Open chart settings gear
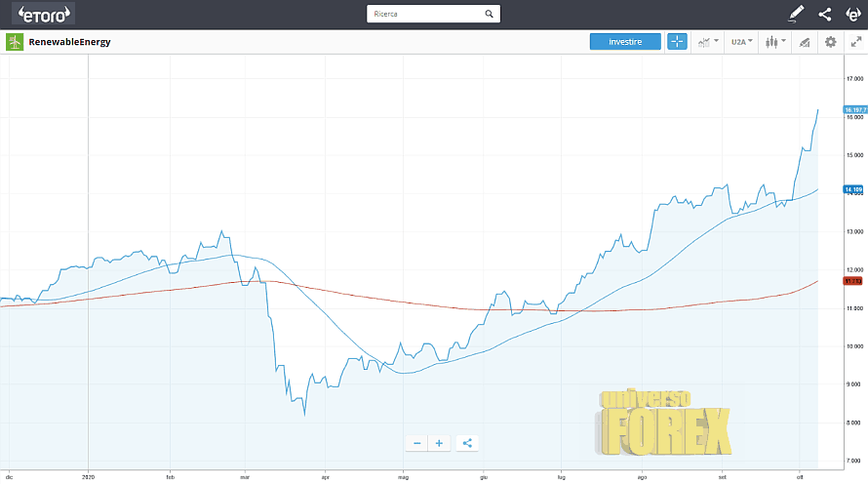The image size is (868, 484). pyautogui.click(x=831, y=42)
